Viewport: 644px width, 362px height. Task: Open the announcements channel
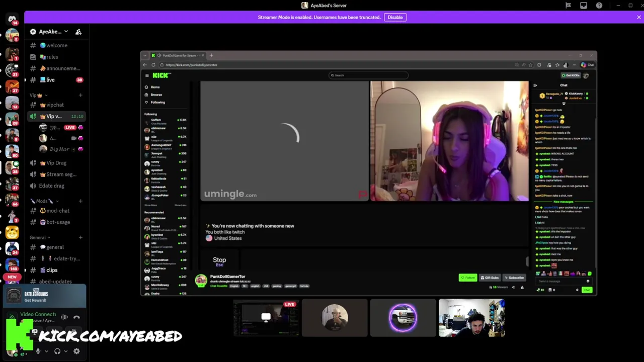click(55, 68)
